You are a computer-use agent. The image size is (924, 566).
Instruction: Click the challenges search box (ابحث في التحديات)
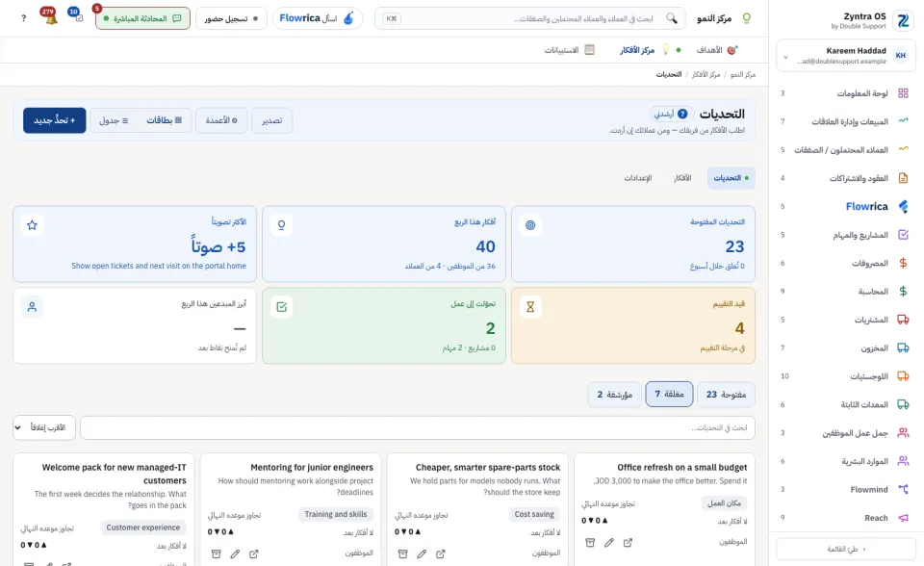pyautogui.click(x=417, y=427)
